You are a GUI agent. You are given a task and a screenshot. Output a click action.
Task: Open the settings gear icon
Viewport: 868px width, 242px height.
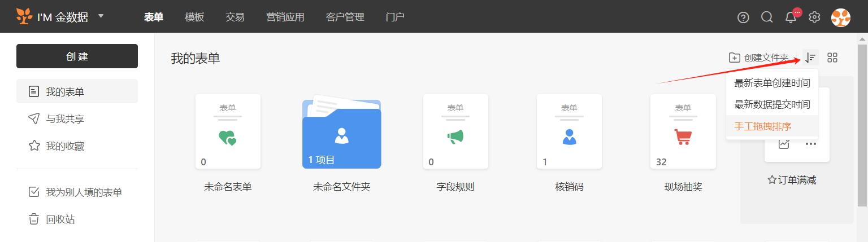coord(814,17)
